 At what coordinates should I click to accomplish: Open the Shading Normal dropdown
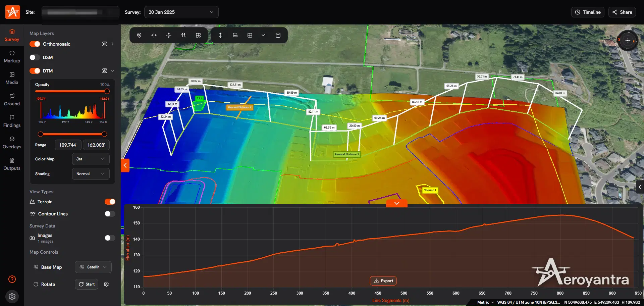pos(91,174)
